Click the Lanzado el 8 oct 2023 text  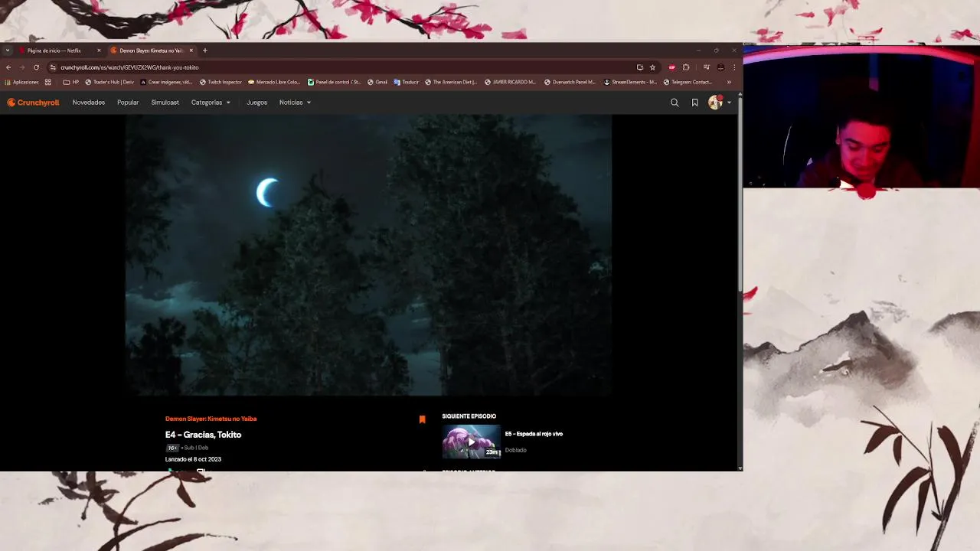point(193,459)
